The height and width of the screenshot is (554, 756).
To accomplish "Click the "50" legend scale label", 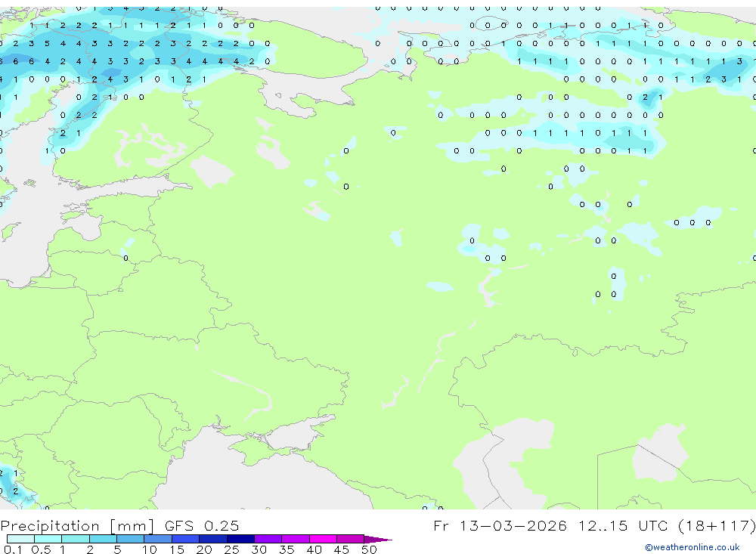I will click(369, 549).
